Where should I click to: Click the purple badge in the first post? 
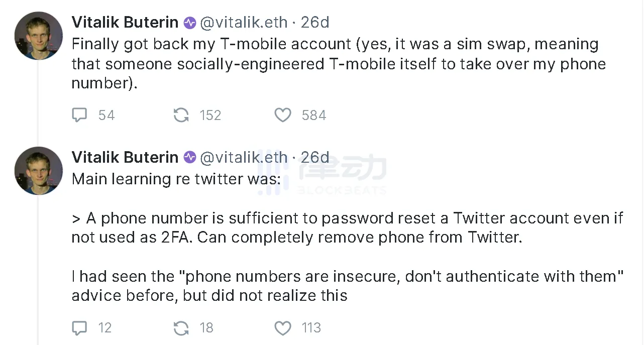(189, 23)
